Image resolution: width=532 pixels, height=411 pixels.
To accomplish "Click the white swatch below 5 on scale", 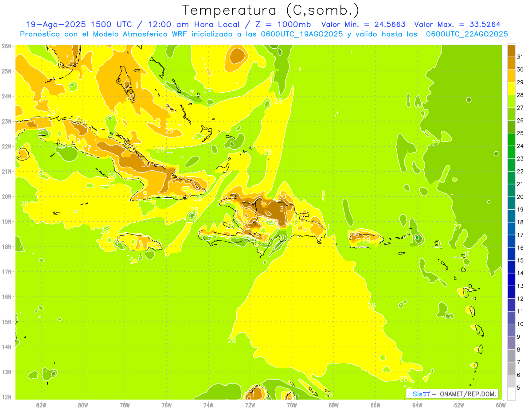I will coord(511,394).
